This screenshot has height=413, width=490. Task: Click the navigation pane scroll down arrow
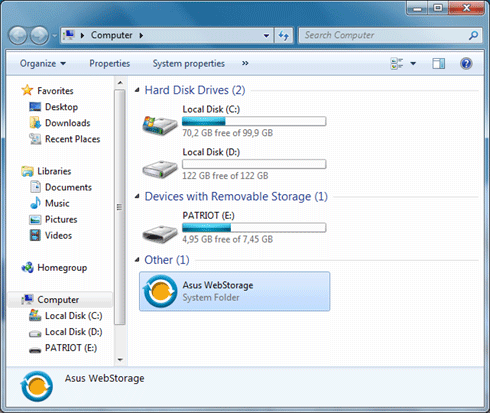pyautogui.click(x=120, y=360)
